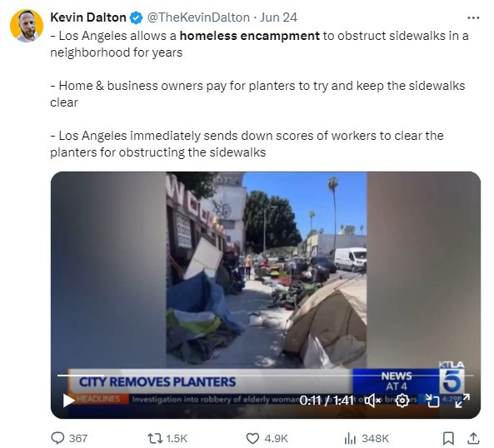View analytics showing 348K views
494x448 pixels.
click(x=367, y=438)
